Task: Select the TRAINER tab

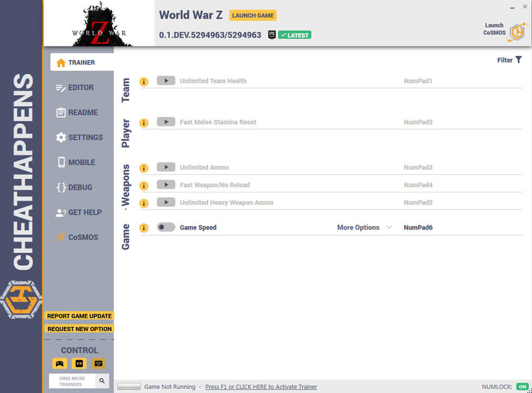Action: pyautogui.click(x=82, y=63)
